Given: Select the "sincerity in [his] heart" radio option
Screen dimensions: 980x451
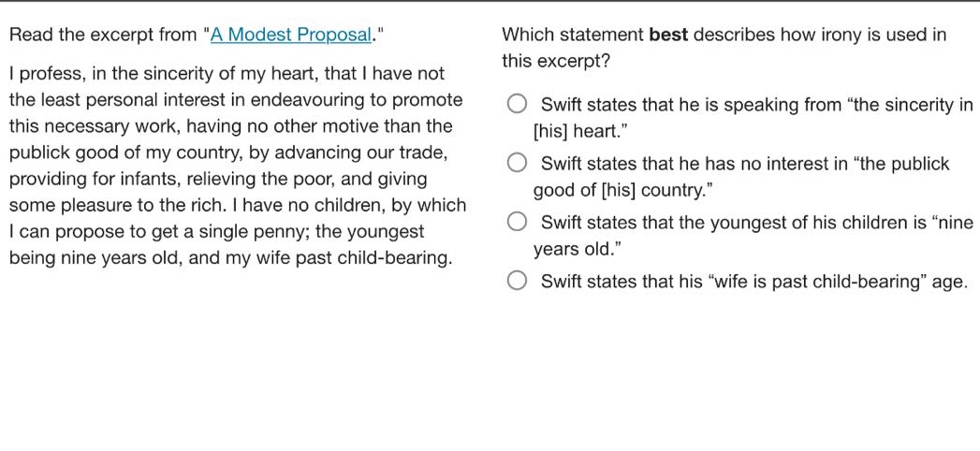Looking at the screenshot, I should pyautogui.click(x=517, y=104).
